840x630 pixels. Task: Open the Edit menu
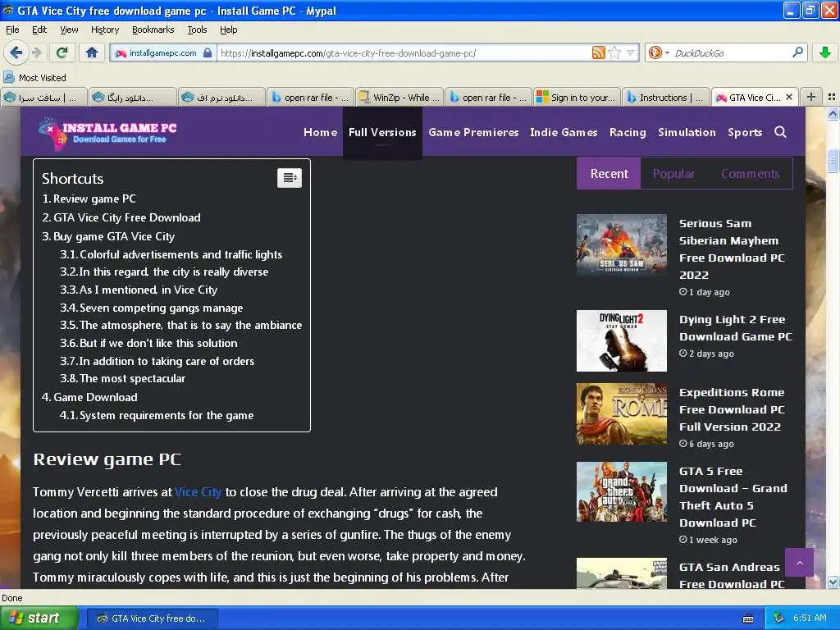click(x=39, y=30)
